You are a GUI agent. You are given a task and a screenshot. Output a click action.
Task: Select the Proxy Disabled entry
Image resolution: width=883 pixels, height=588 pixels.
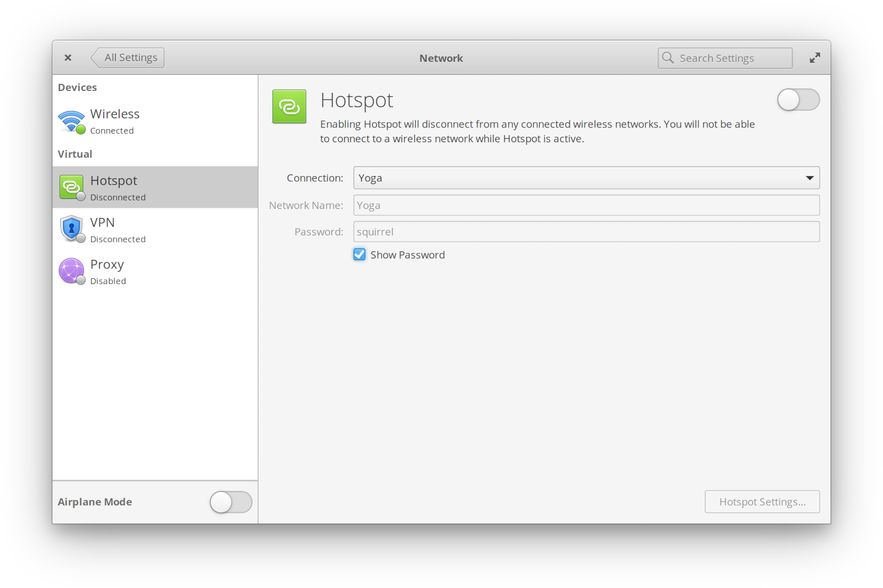155,271
